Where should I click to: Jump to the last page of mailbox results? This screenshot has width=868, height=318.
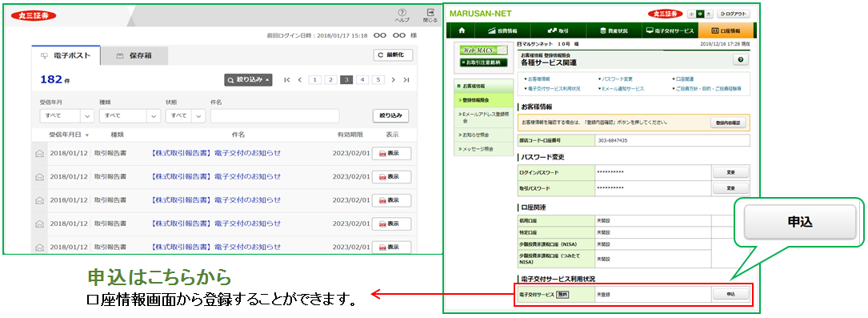click(x=406, y=80)
